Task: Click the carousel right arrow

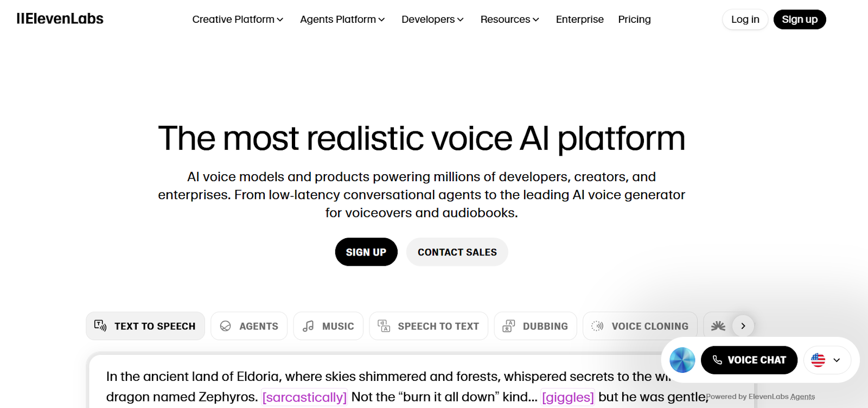Action: [744, 326]
